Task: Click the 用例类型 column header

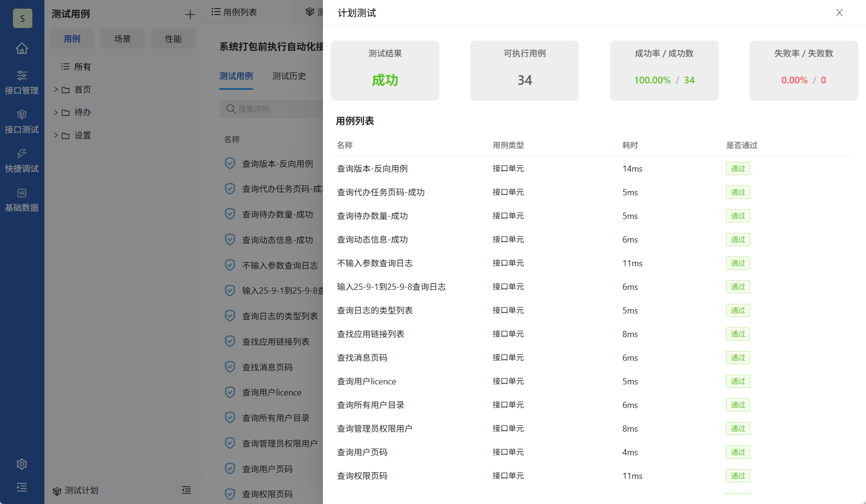Action: (508, 145)
